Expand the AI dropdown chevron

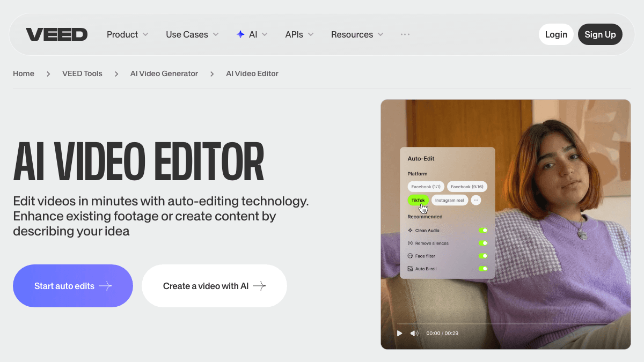tap(265, 34)
